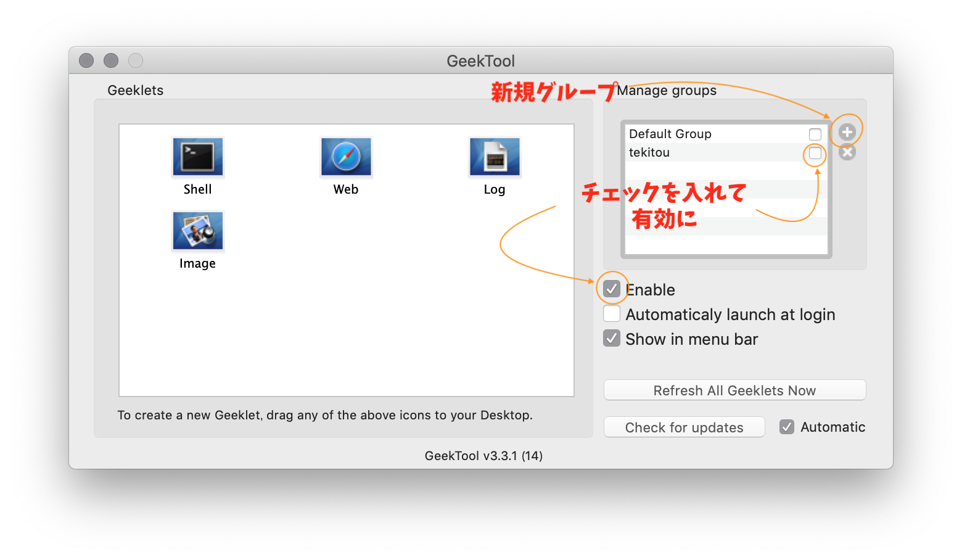
Task: Remove selected group with x icon
Action: (x=847, y=152)
